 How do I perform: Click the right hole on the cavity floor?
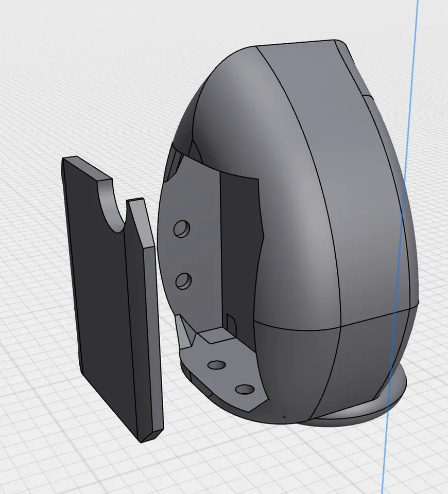pyautogui.click(x=245, y=390)
